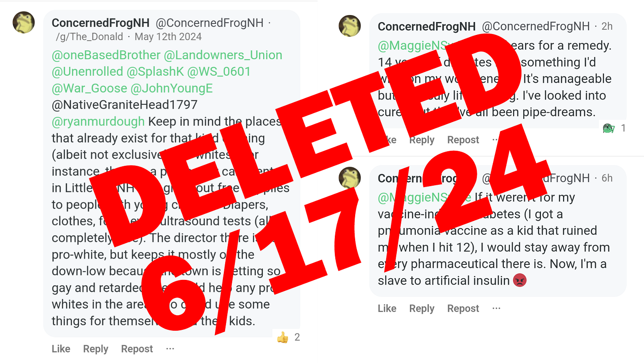This screenshot has height=363, width=644.
Task: Open the /g/The_Donald group link
Action: tap(89, 36)
